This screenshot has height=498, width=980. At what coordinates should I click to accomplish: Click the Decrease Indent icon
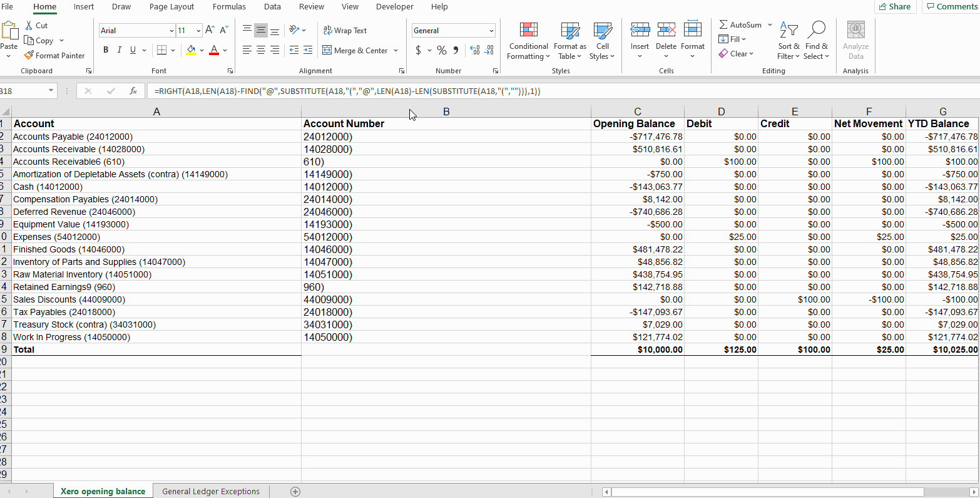(x=294, y=50)
